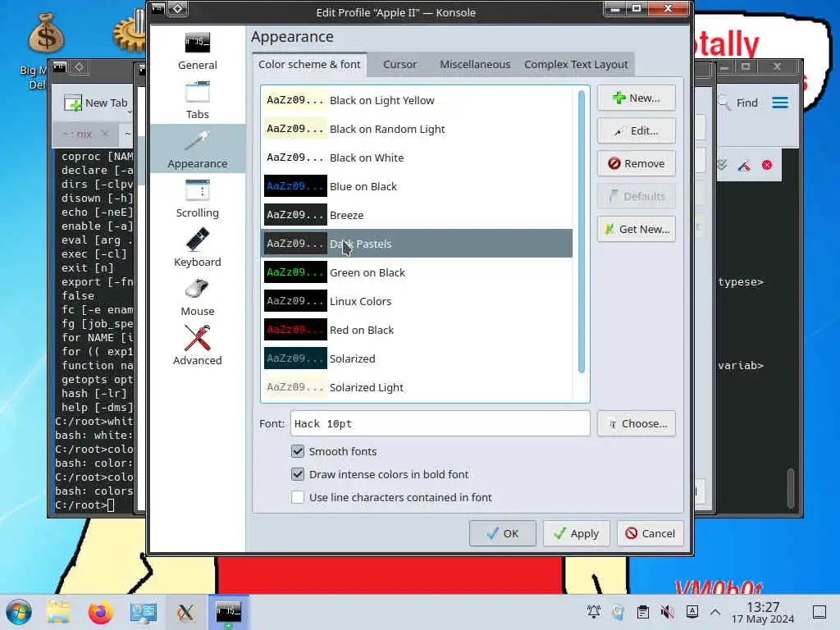
Task: Switch to the Color scheme & font tab
Action: click(309, 64)
